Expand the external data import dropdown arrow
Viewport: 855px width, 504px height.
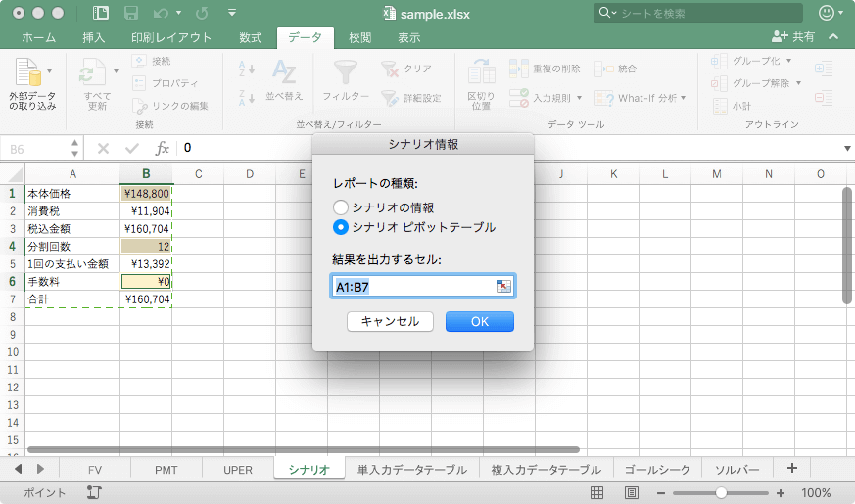click(50, 71)
